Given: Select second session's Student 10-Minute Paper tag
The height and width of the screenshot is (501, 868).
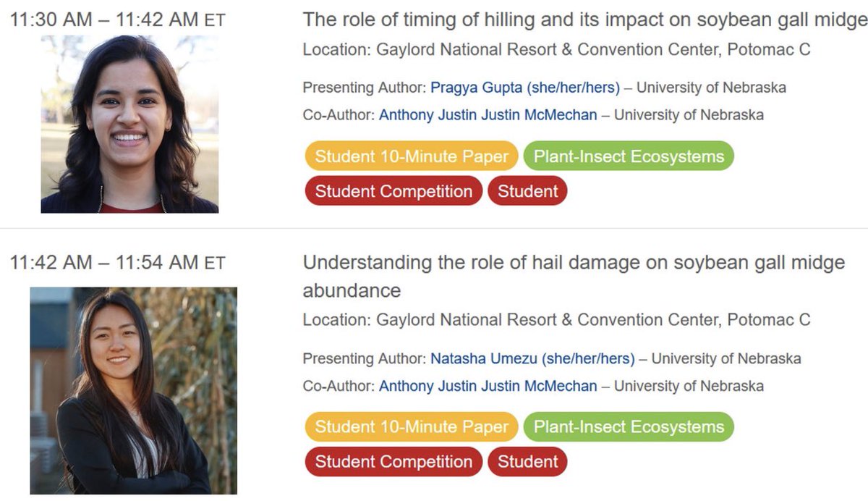Looking at the screenshot, I should 412,427.
